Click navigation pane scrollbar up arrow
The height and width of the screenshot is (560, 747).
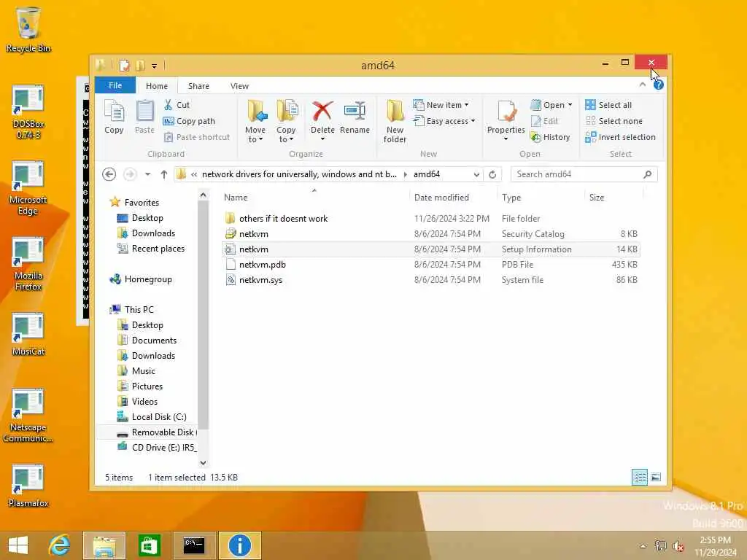[203, 195]
